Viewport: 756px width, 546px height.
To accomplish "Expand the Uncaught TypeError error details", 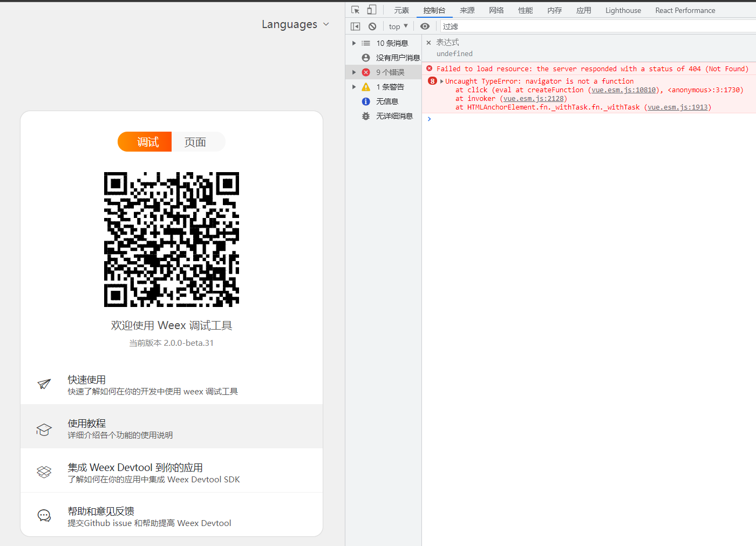I will click(x=441, y=81).
